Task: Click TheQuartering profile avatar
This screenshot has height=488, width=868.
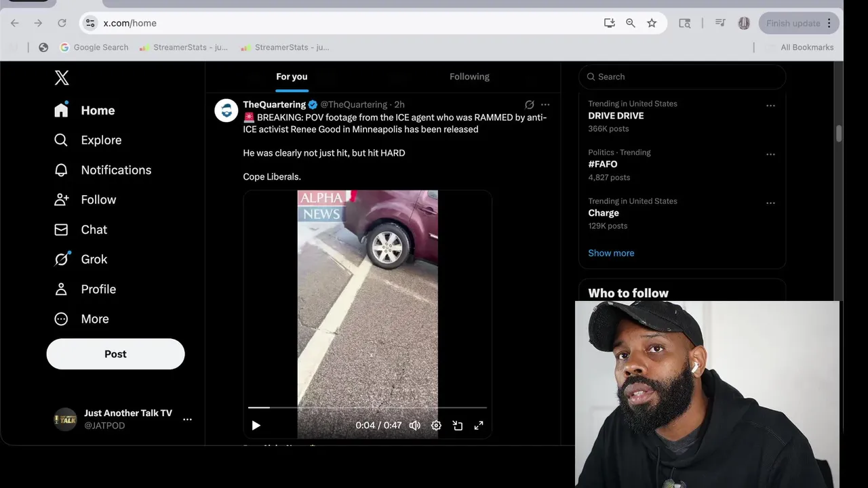Action: (x=226, y=110)
